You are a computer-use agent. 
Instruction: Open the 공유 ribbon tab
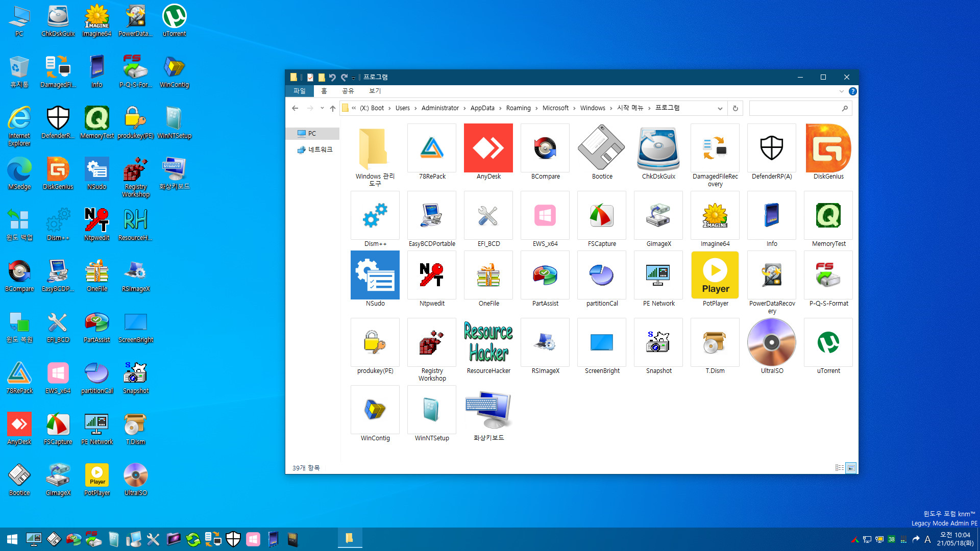coord(348,91)
